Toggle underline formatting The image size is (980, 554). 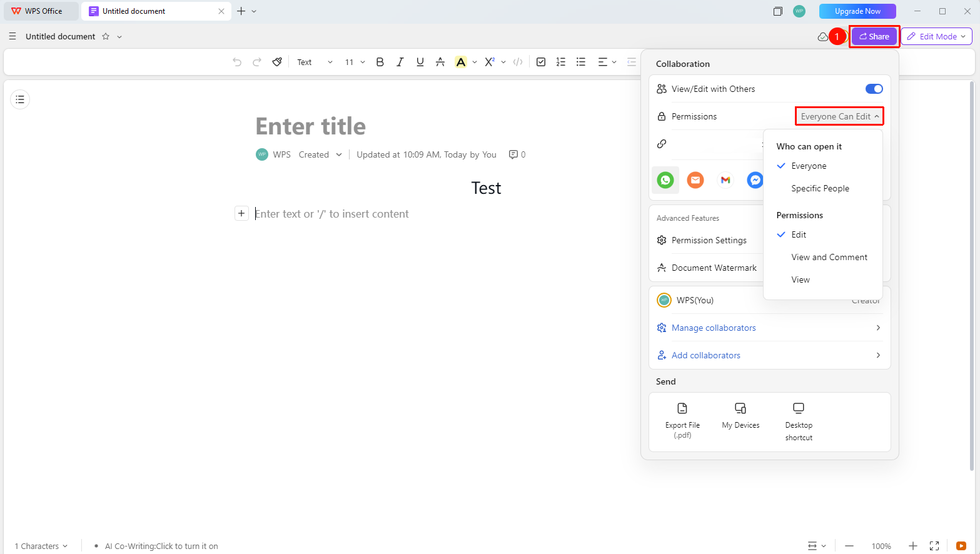tap(420, 62)
